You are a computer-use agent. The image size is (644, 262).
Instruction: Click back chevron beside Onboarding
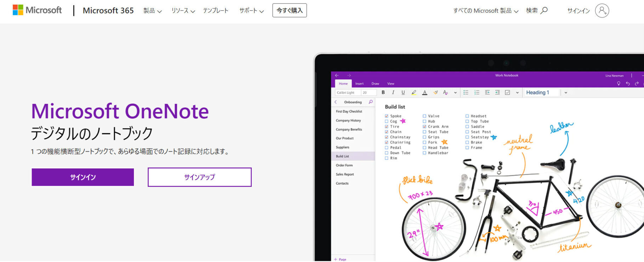[336, 102]
